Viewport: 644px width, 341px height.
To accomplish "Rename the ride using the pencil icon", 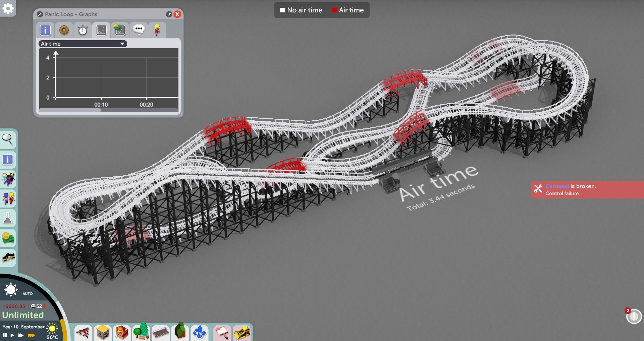I will point(40,14).
